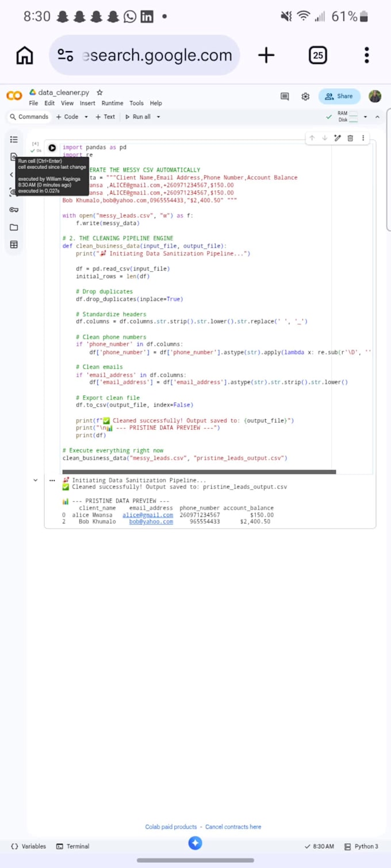Click the horizontal scrollbar under the code

199,472
